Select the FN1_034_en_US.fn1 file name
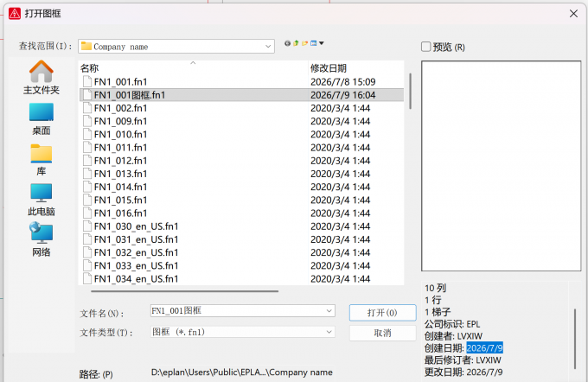 click(x=136, y=279)
